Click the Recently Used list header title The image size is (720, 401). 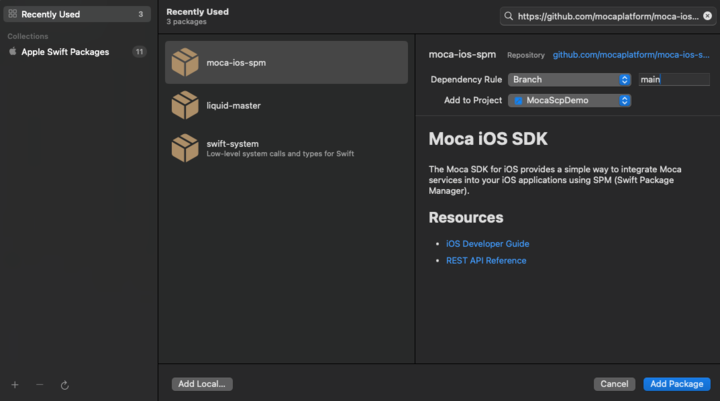[x=197, y=11]
